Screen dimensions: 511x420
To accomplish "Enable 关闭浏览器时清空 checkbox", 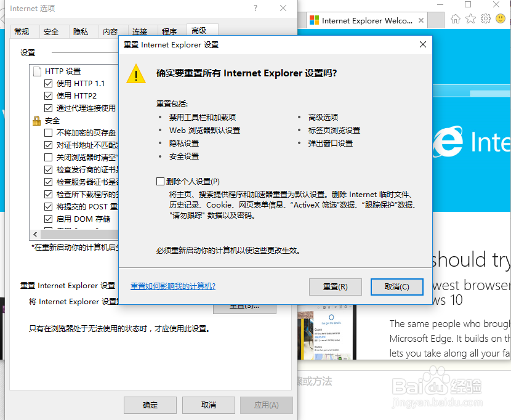I will tap(48, 158).
